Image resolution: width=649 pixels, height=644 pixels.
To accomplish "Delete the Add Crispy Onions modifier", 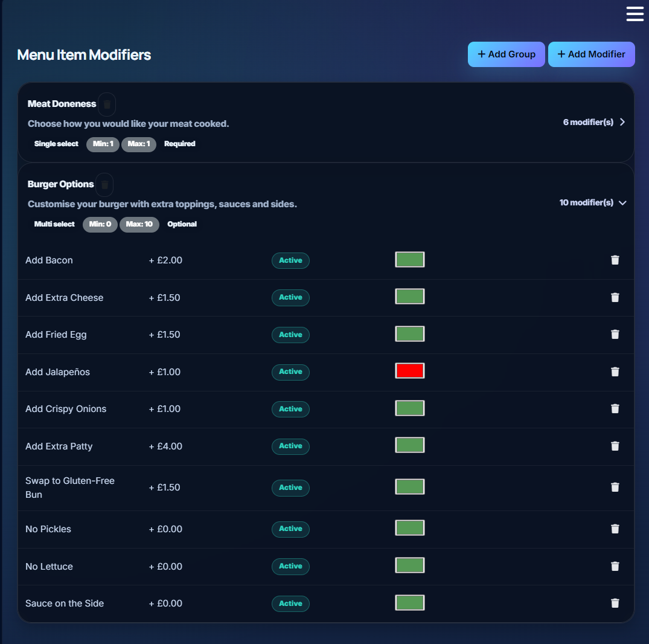I will click(615, 409).
